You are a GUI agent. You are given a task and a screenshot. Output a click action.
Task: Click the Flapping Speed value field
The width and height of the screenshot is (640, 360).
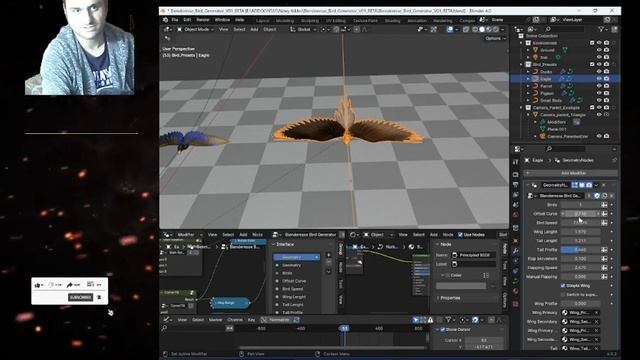click(580, 268)
